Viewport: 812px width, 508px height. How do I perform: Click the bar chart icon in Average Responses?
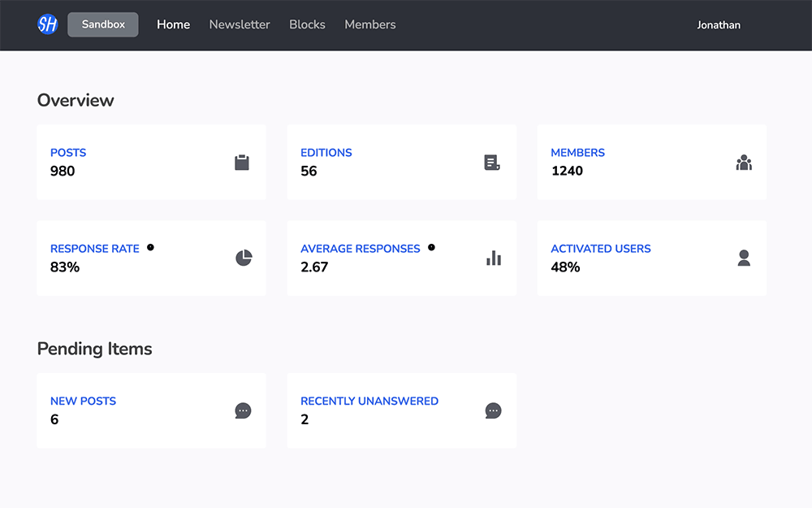(x=494, y=258)
